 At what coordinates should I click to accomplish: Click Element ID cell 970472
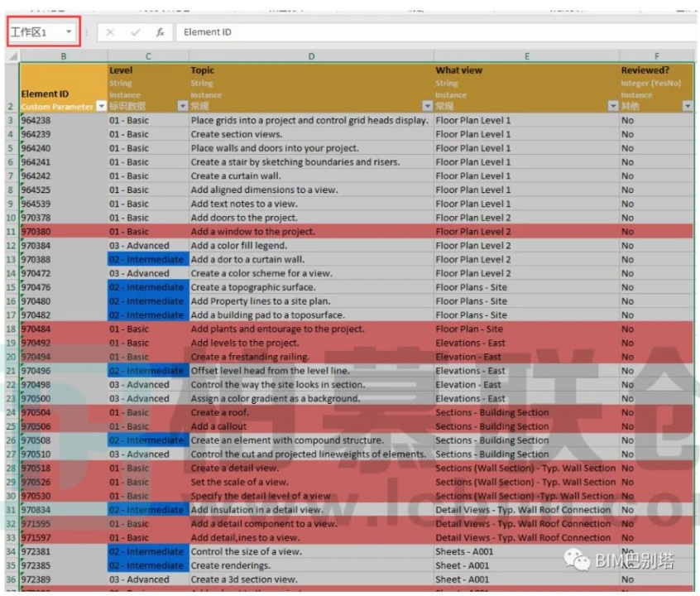pos(64,273)
